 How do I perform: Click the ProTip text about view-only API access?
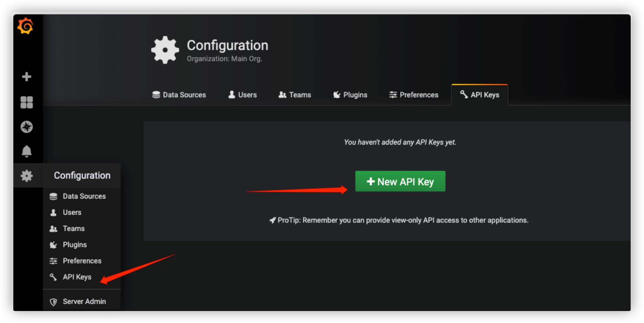tap(403, 220)
